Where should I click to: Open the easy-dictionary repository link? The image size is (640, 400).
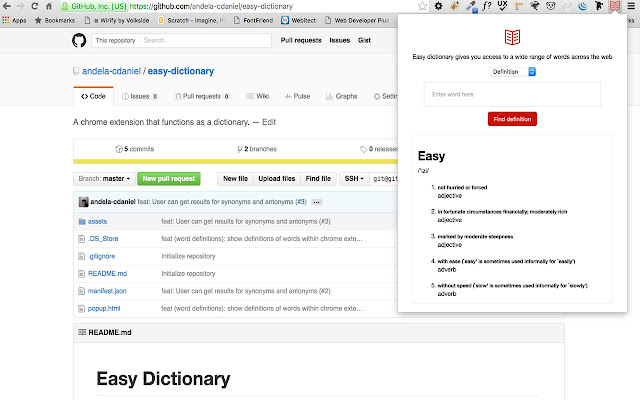click(181, 71)
